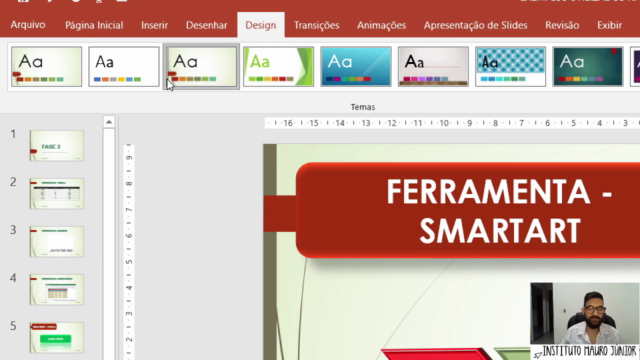
Task: Open Apresentação de Slides tab
Action: point(475,25)
